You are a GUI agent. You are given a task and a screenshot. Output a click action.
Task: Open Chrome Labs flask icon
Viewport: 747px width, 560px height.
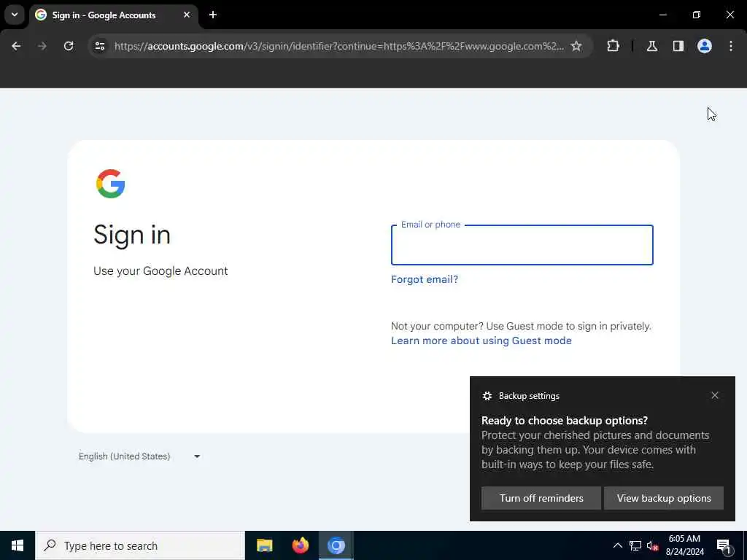652,46
